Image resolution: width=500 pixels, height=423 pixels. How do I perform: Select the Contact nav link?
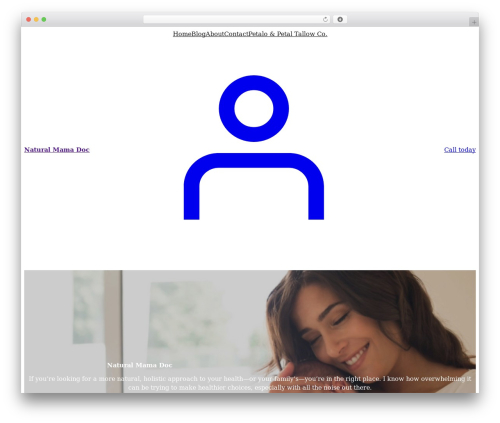coord(236,34)
